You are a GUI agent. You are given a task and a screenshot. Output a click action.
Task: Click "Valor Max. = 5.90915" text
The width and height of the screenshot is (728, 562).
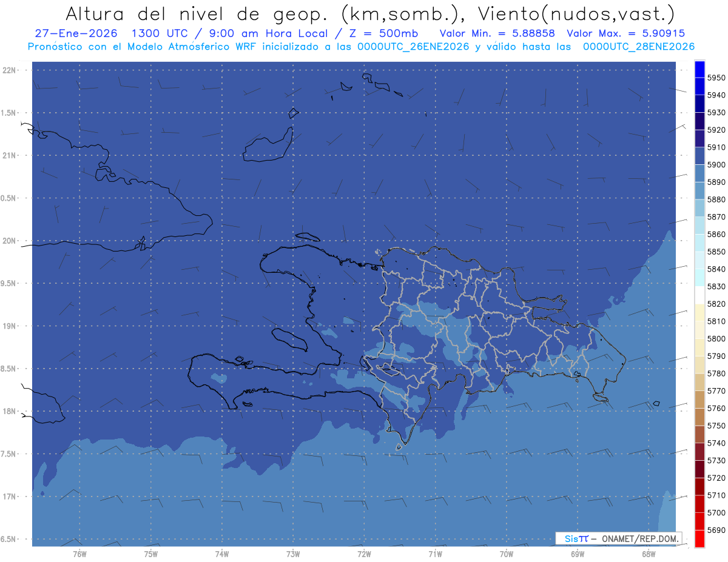point(625,33)
